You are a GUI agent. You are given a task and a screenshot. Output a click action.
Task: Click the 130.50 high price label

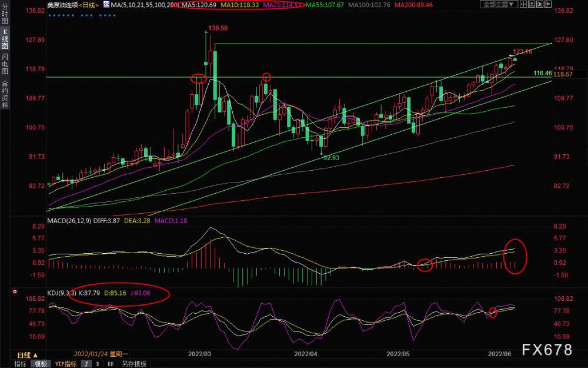218,28
